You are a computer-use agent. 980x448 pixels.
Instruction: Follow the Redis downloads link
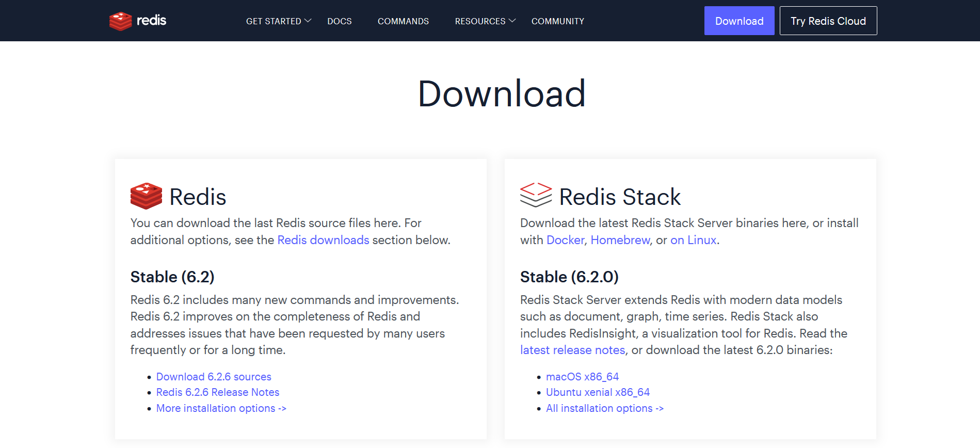coord(323,240)
